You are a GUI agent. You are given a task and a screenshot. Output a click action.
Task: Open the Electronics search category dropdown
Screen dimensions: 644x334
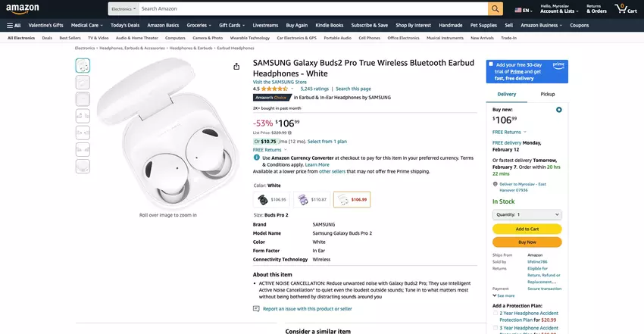pyautogui.click(x=122, y=9)
